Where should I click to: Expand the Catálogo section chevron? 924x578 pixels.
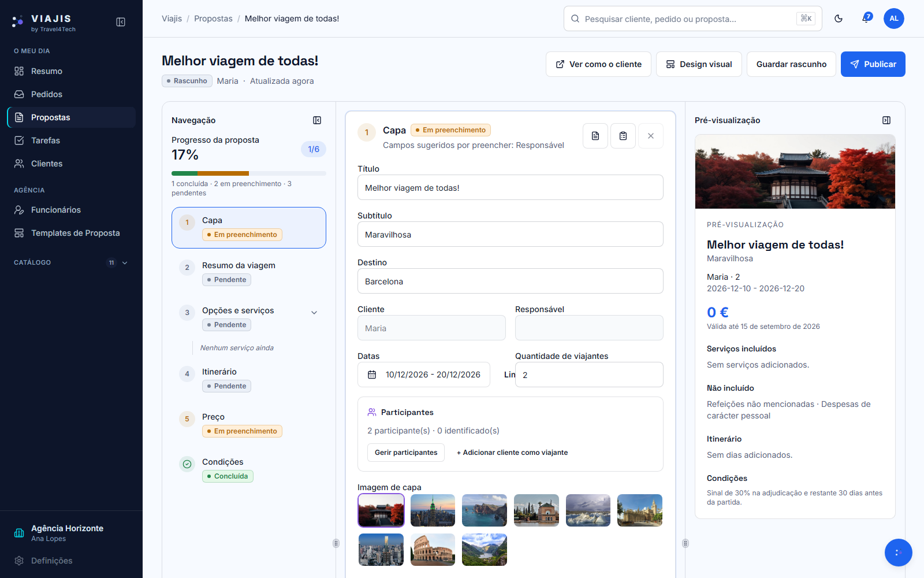tap(125, 262)
